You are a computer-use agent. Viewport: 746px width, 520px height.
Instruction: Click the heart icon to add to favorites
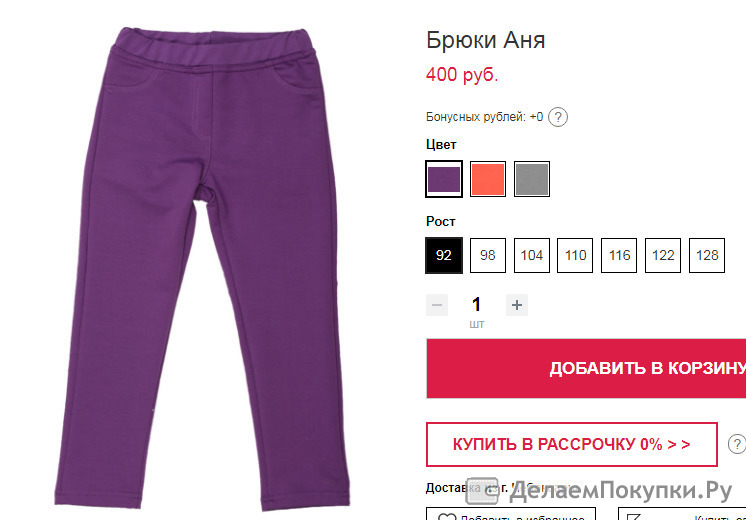pyautogui.click(x=446, y=517)
